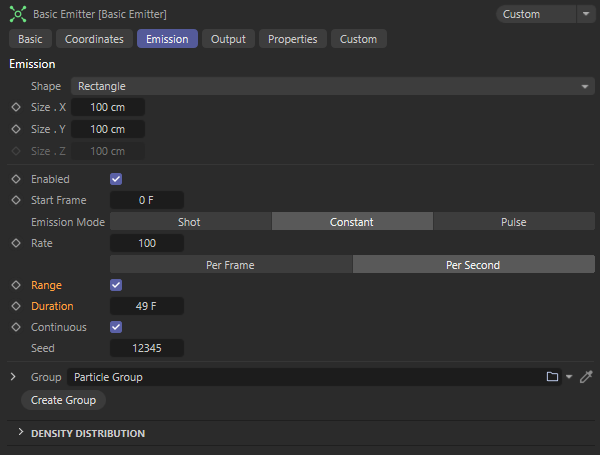Click the Seed input field

click(146, 348)
